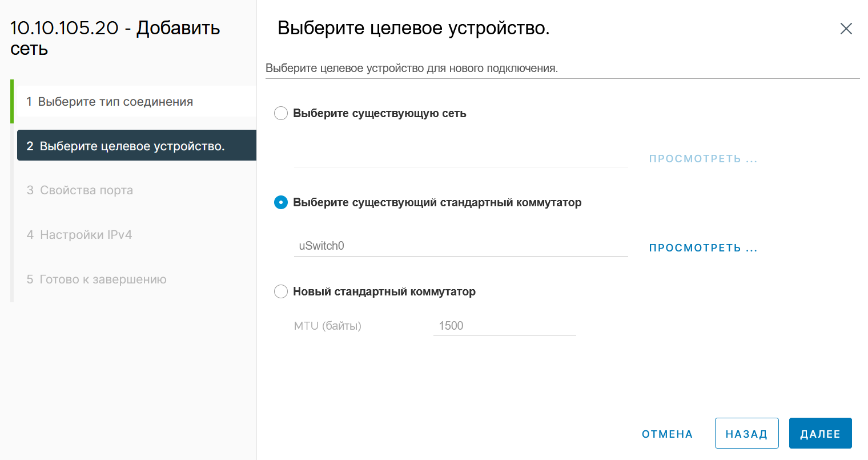Browse switches with 'ПРОСМОТРЕТЬ ...' next to uSwitch0
868x460 pixels.
coord(703,248)
